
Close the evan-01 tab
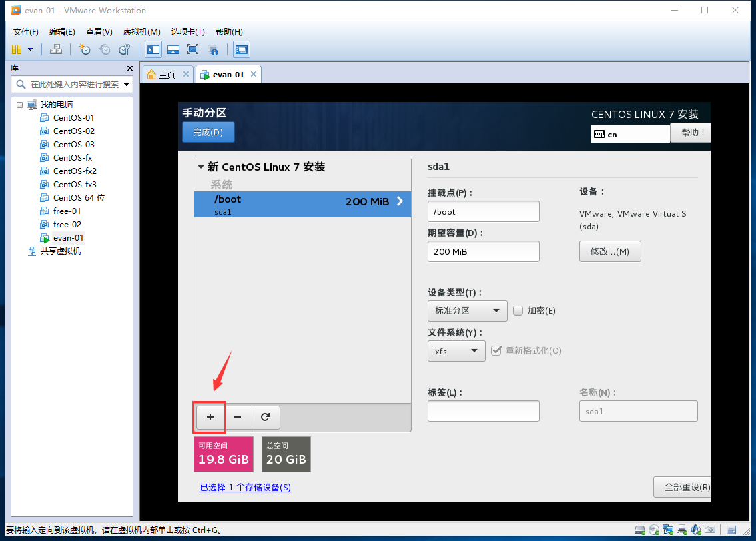tap(254, 74)
